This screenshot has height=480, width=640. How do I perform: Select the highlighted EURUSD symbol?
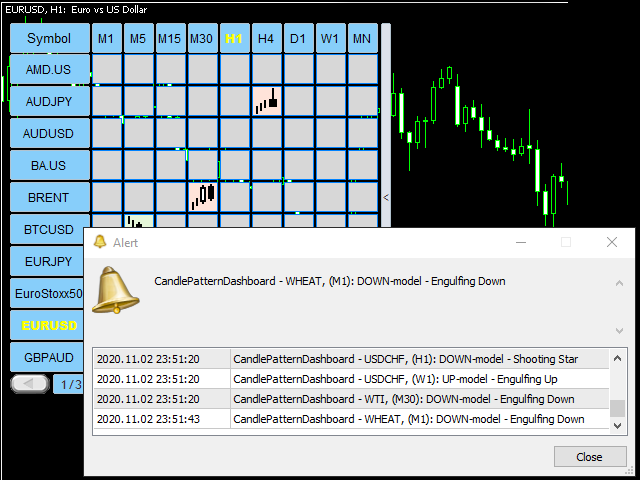point(47,325)
